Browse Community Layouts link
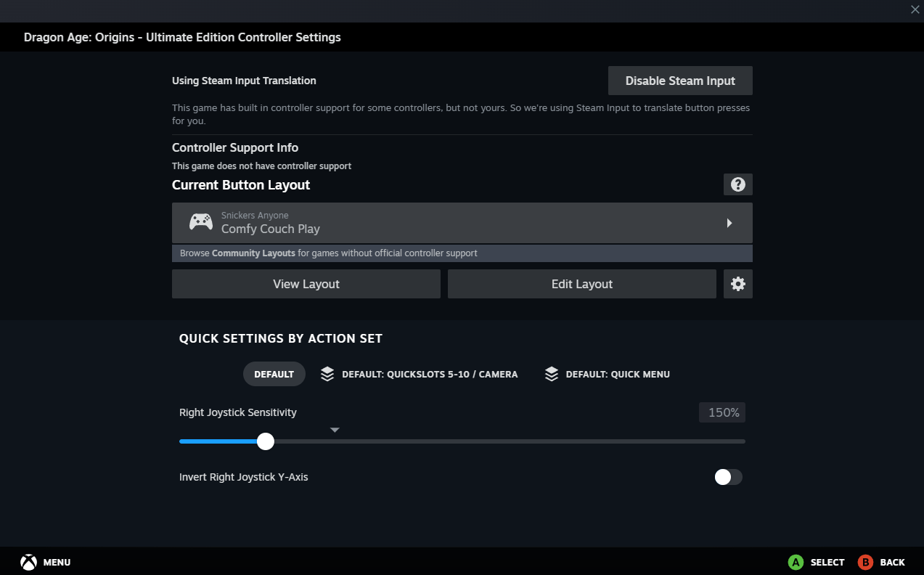This screenshot has width=924, height=575. click(x=253, y=253)
